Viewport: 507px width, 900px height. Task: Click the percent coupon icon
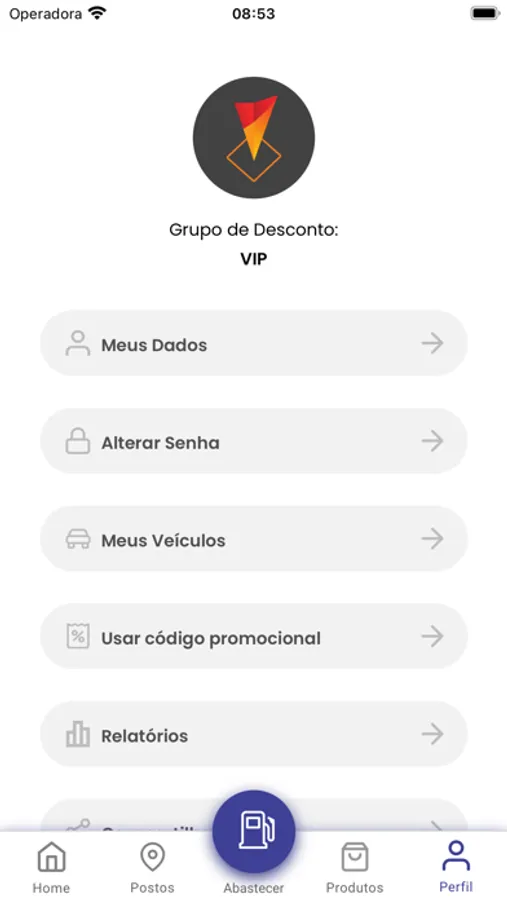pos(78,637)
